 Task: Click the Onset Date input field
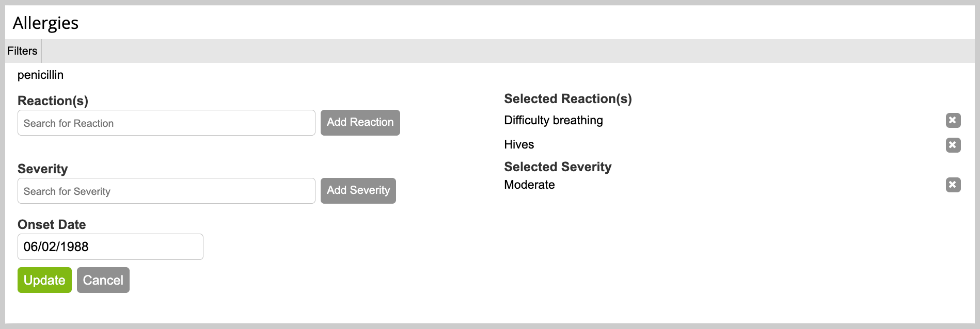pyautogui.click(x=110, y=247)
